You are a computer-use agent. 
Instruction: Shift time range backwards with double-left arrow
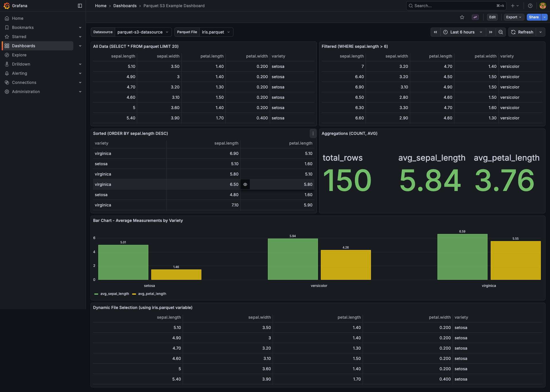pyautogui.click(x=435, y=32)
